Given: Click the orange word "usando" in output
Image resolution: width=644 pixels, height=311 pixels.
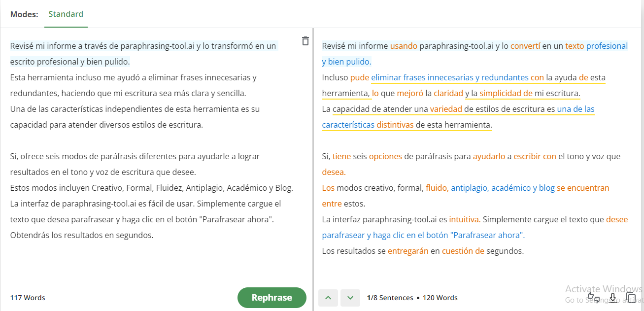Looking at the screenshot, I should [404, 46].
